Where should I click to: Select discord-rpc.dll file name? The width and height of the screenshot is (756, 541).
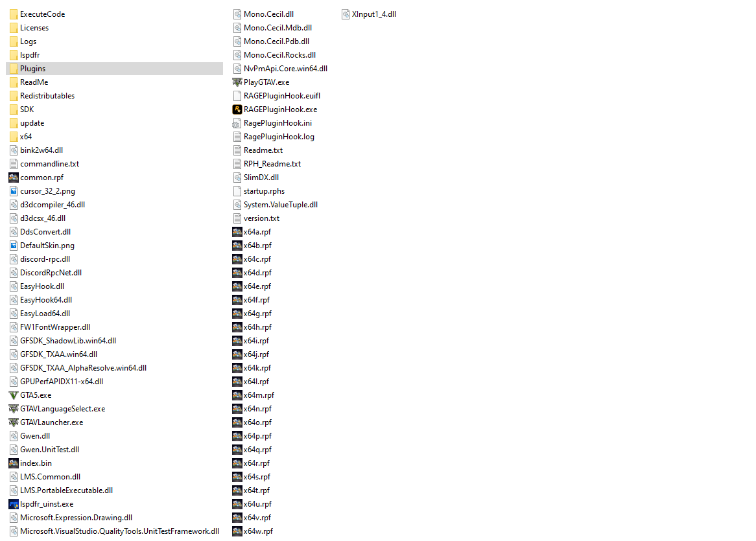[x=45, y=259]
